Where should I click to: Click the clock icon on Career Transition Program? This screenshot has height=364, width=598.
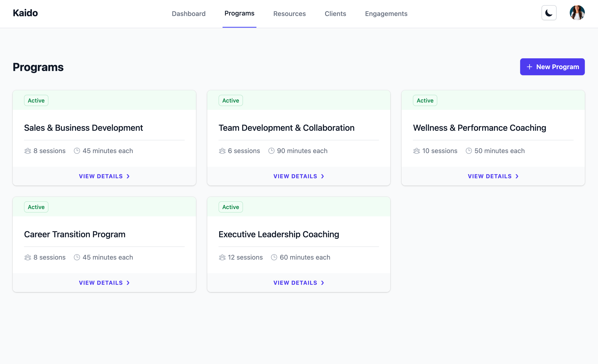pos(77,257)
